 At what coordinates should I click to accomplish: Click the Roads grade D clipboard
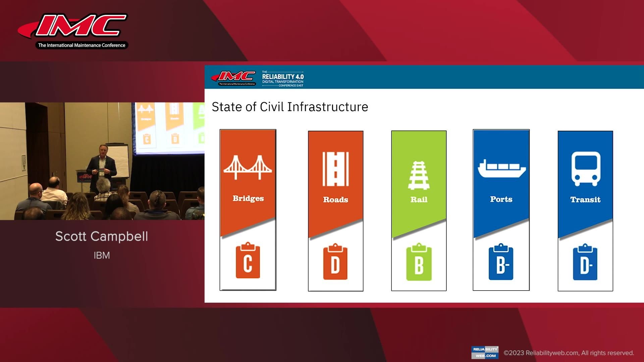(335, 262)
